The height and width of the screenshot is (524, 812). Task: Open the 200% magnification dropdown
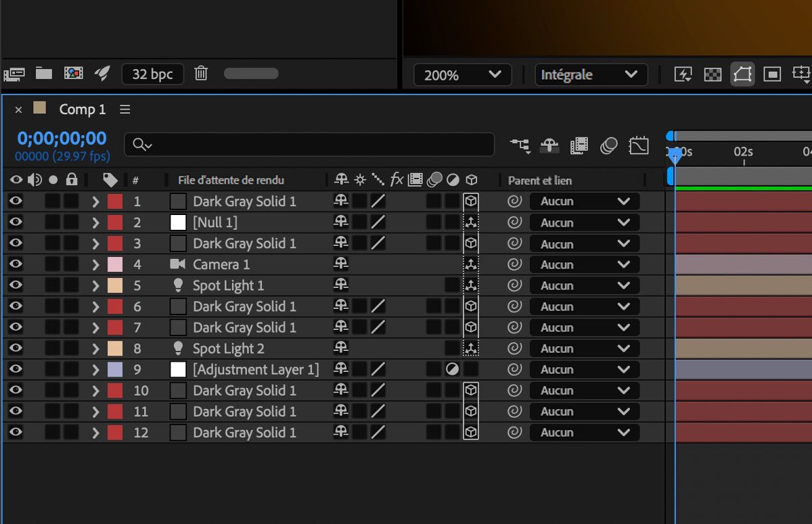(x=463, y=75)
